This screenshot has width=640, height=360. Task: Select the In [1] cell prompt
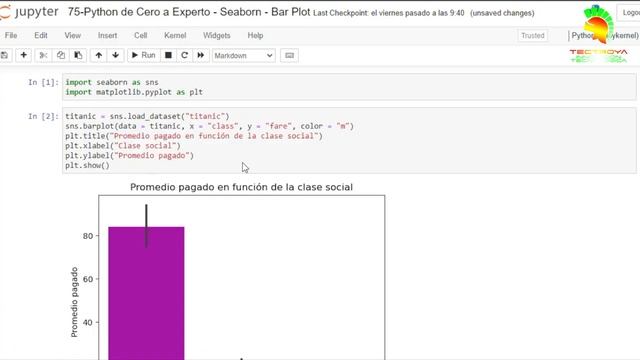coord(43,82)
